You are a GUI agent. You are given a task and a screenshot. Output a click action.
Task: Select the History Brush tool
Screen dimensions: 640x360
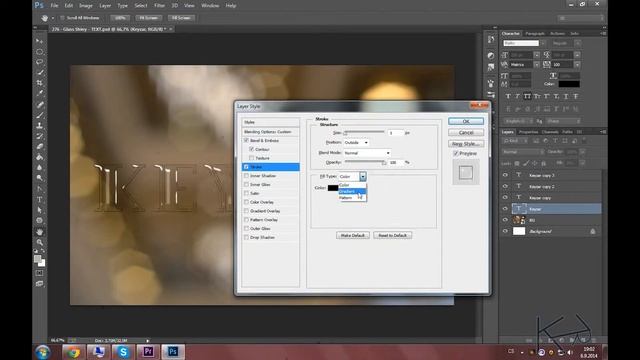tap(40, 136)
